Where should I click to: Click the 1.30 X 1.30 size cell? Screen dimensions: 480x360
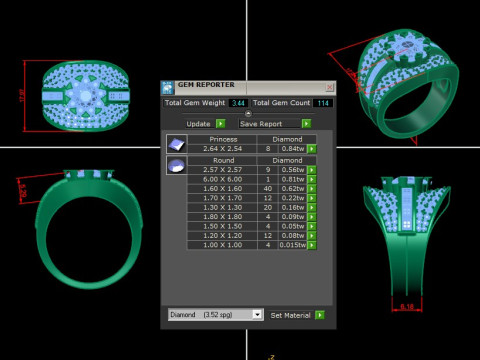[x=223, y=207]
